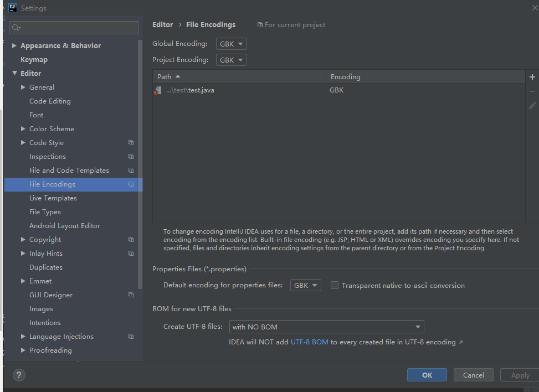This screenshot has height=392, width=539.
Task: Open the Global Encoding dropdown
Action: [x=231, y=43]
